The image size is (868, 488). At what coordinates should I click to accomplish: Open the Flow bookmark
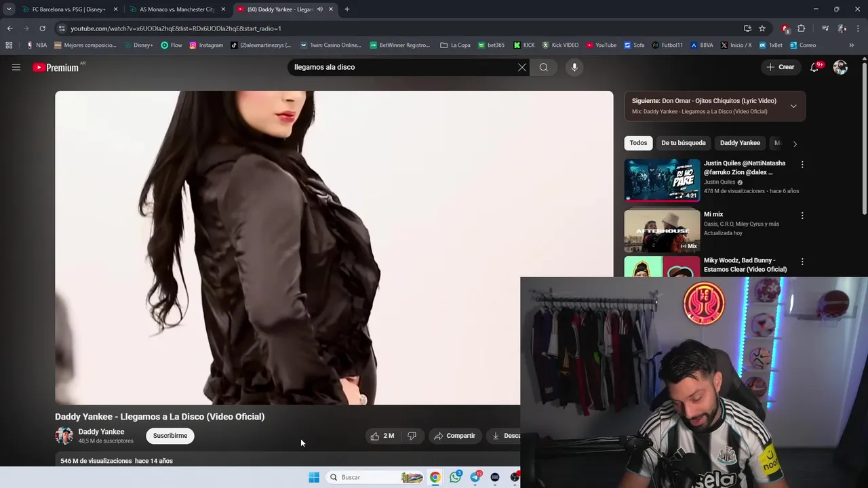[172, 45]
